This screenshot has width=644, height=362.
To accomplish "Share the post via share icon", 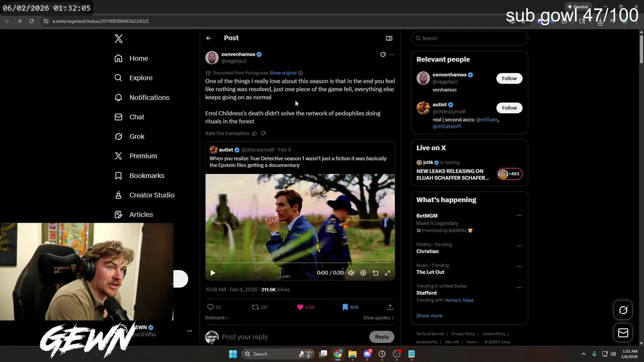I will tap(390, 307).
